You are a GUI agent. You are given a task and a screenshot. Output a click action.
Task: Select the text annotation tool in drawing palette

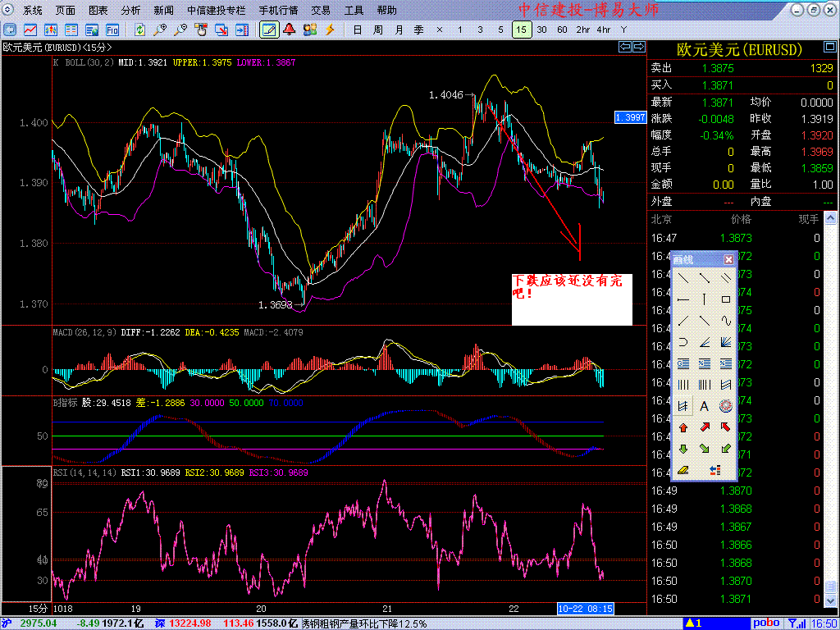click(x=704, y=406)
